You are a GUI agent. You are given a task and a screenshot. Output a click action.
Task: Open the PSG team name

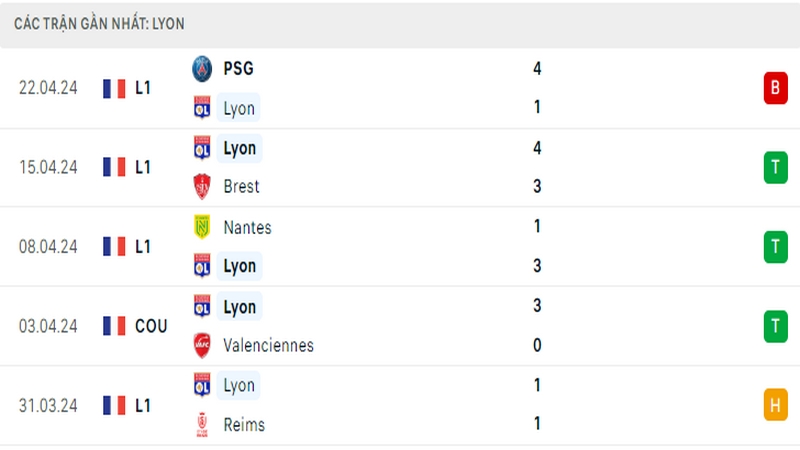[x=238, y=69]
